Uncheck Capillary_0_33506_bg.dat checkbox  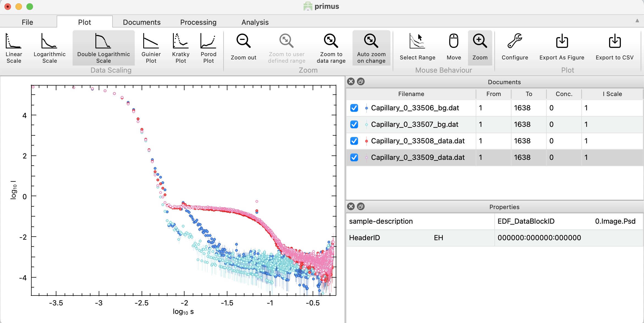pos(354,108)
